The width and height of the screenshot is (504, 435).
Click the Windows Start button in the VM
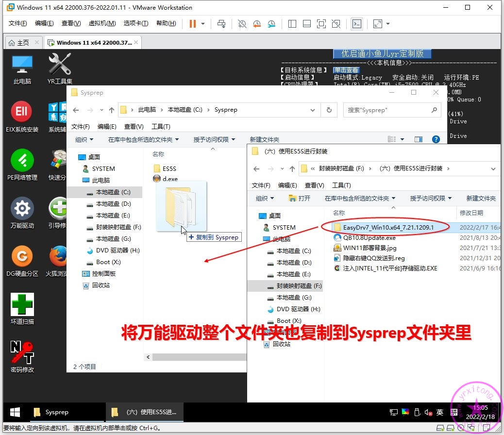coord(15,412)
